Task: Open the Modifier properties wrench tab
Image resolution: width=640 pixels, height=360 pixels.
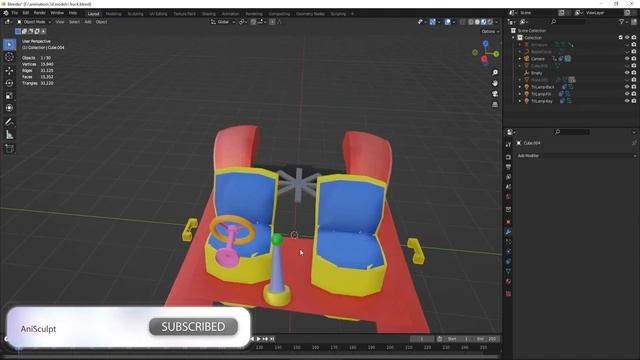Action: [508, 232]
